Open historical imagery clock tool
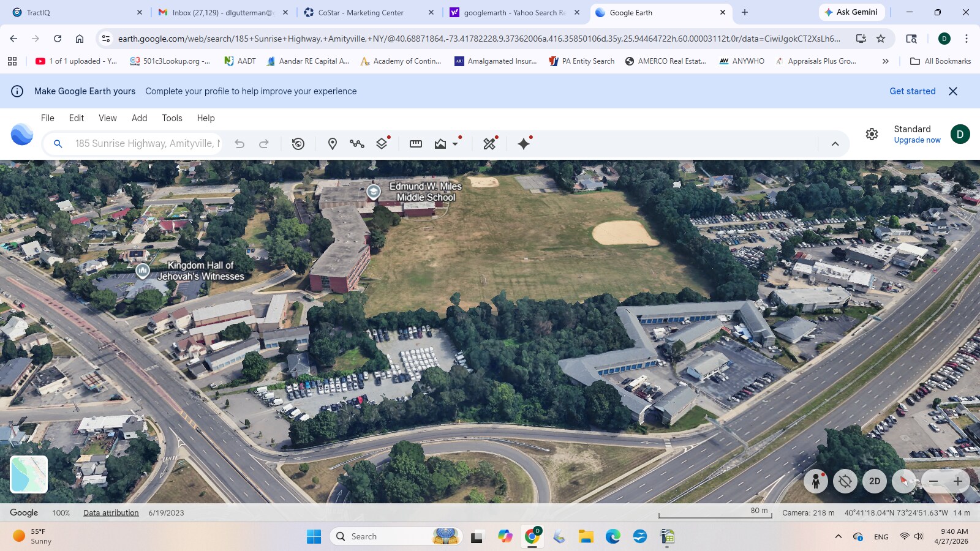 point(298,144)
